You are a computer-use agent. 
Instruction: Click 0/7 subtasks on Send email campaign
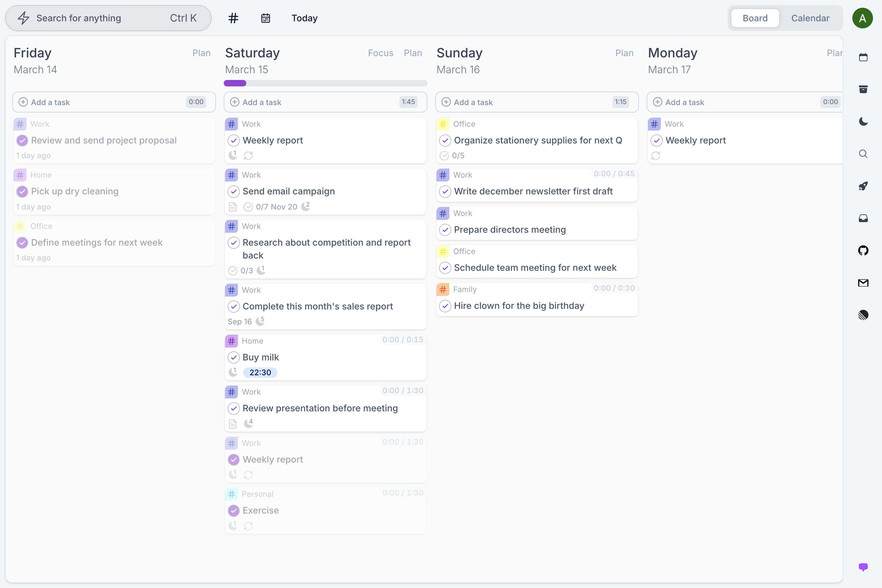coord(260,207)
